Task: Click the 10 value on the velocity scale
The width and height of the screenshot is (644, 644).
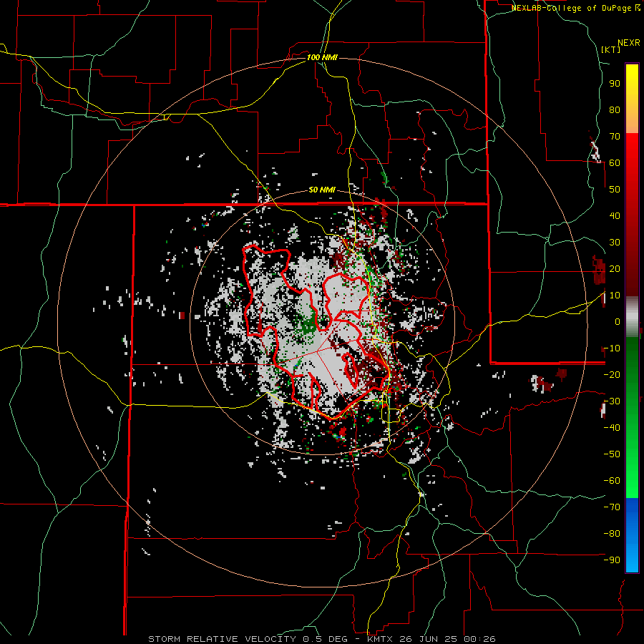Action: point(615,296)
